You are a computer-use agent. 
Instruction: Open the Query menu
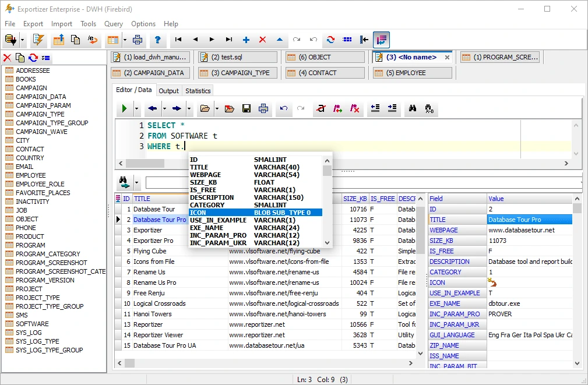(113, 24)
